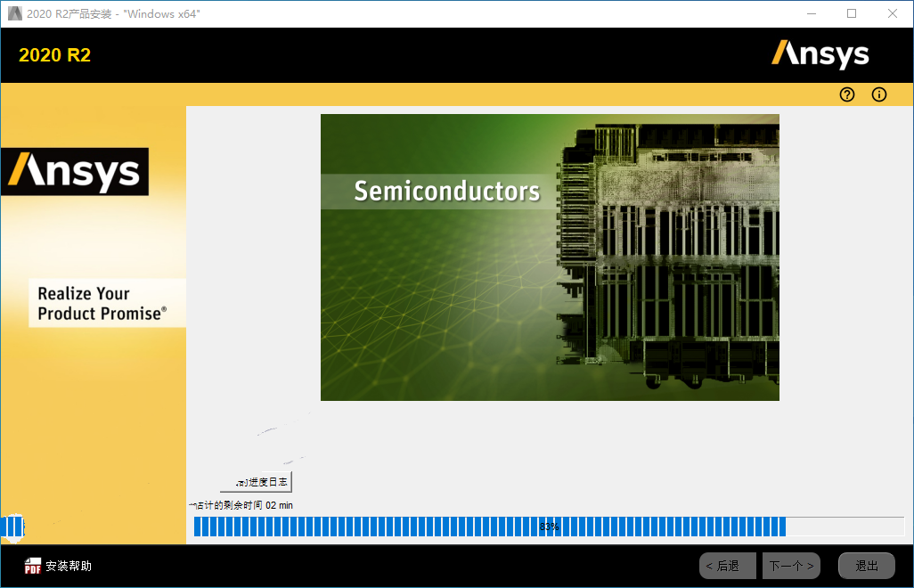Click the information circle icon
Image resolution: width=914 pixels, height=588 pixels.
pyautogui.click(x=879, y=94)
